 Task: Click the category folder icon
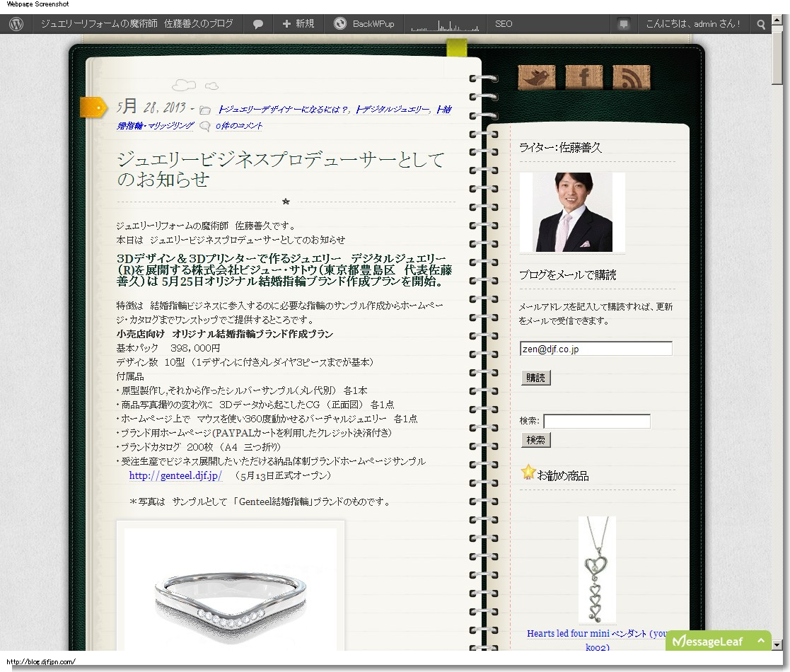point(205,110)
